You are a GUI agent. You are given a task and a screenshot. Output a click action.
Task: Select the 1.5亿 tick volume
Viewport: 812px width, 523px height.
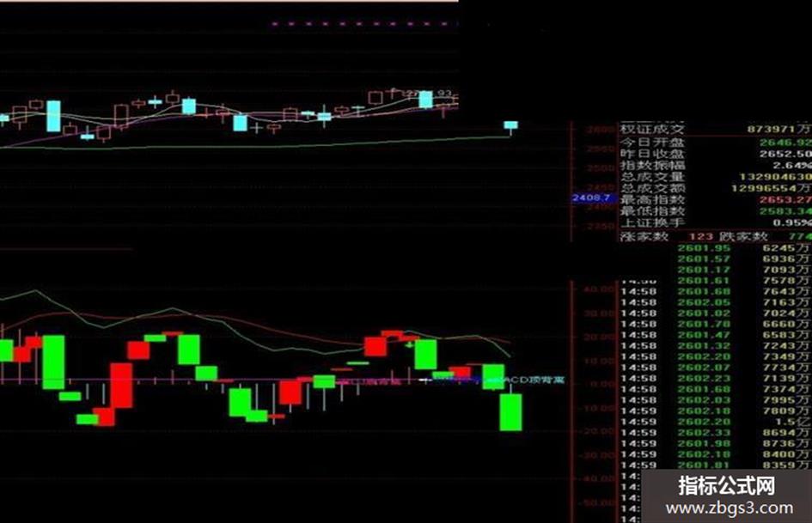[x=791, y=422]
